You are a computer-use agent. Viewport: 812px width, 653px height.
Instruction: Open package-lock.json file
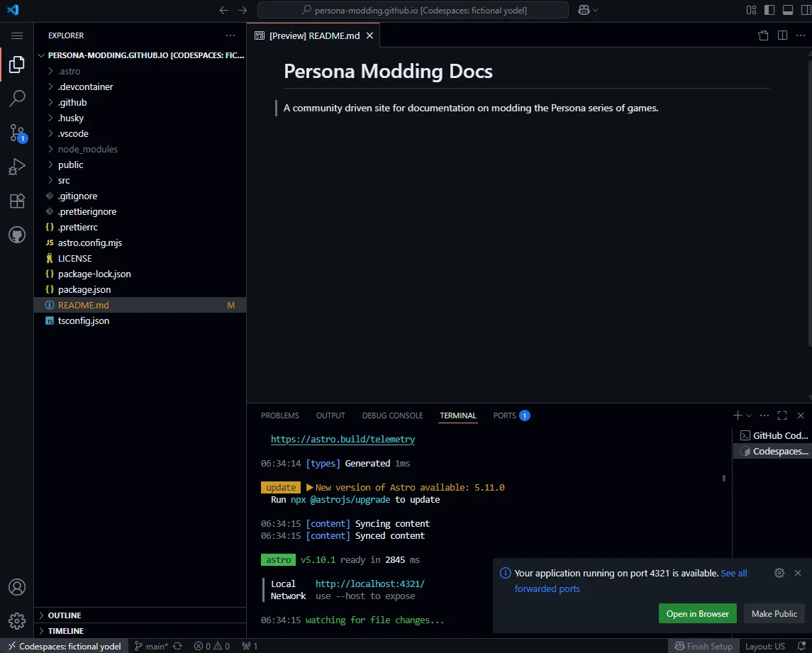[140, 274]
